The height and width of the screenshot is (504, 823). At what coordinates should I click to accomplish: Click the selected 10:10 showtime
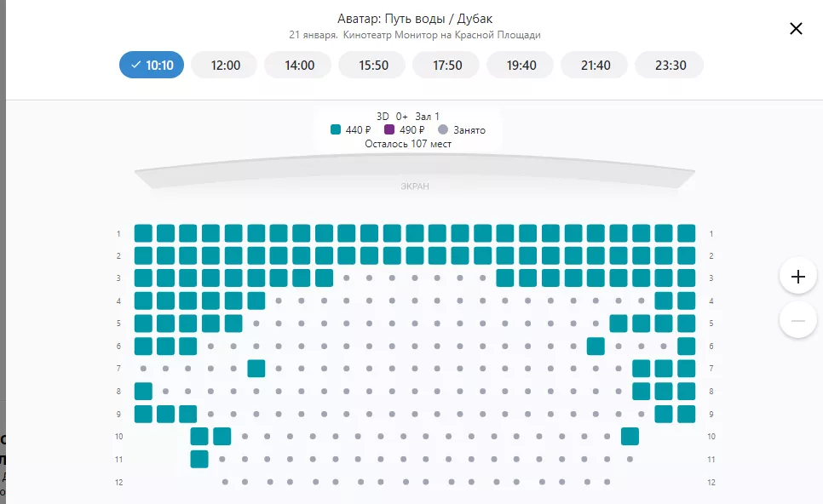tap(152, 65)
